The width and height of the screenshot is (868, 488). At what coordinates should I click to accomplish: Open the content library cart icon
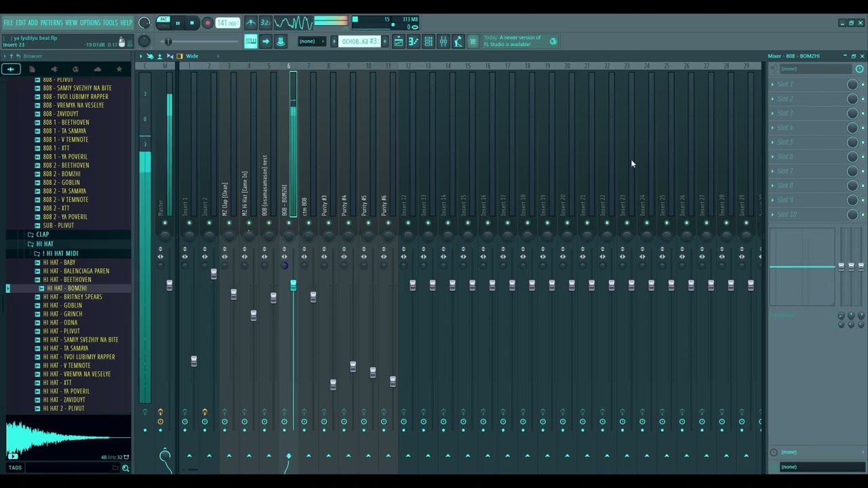click(x=473, y=41)
